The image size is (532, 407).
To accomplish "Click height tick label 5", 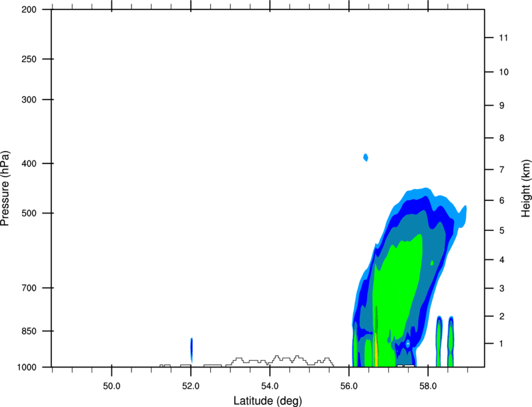I will pyautogui.click(x=502, y=230).
